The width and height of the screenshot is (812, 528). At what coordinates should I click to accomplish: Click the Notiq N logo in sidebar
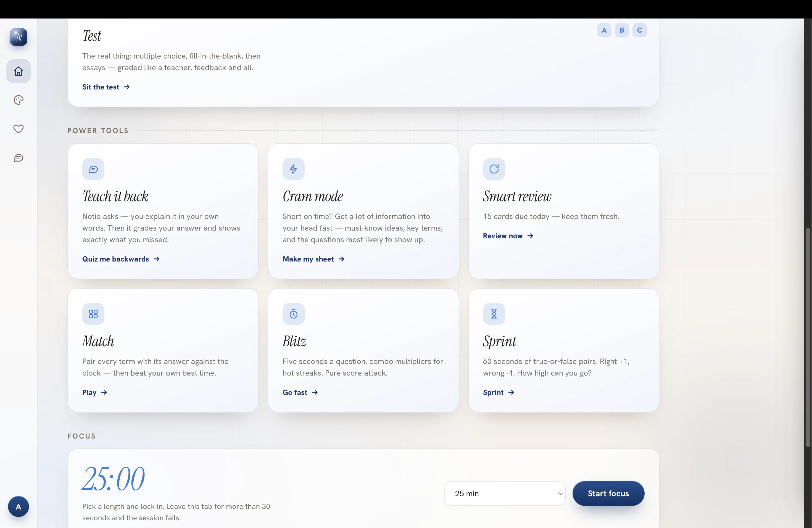pyautogui.click(x=19, y=37)
